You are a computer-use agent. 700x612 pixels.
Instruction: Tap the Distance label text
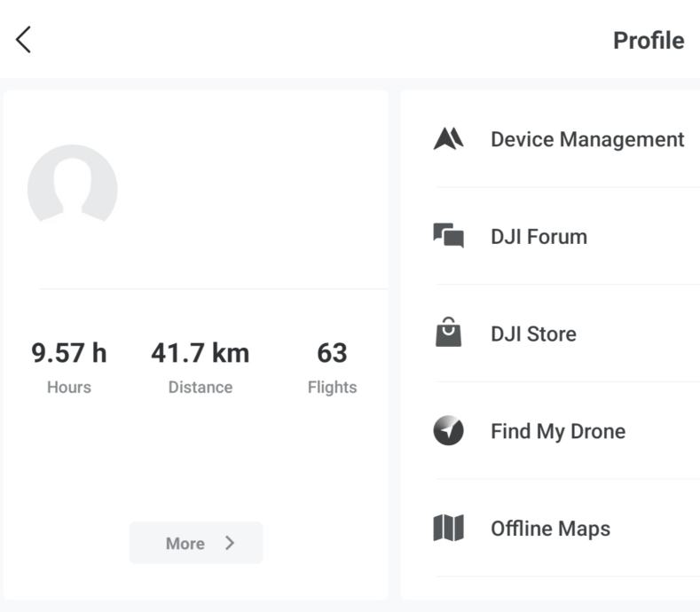coord(201,388)
